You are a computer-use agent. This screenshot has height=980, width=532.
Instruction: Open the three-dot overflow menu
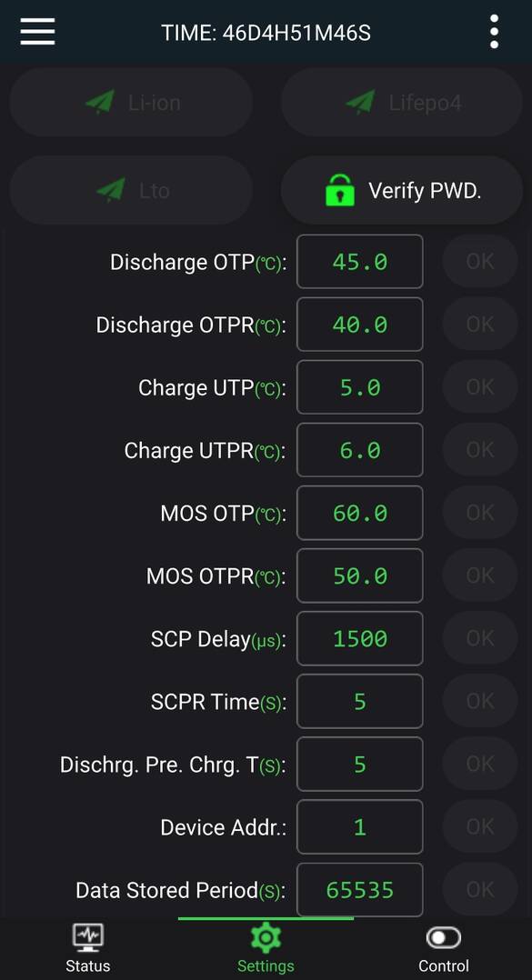494,31
